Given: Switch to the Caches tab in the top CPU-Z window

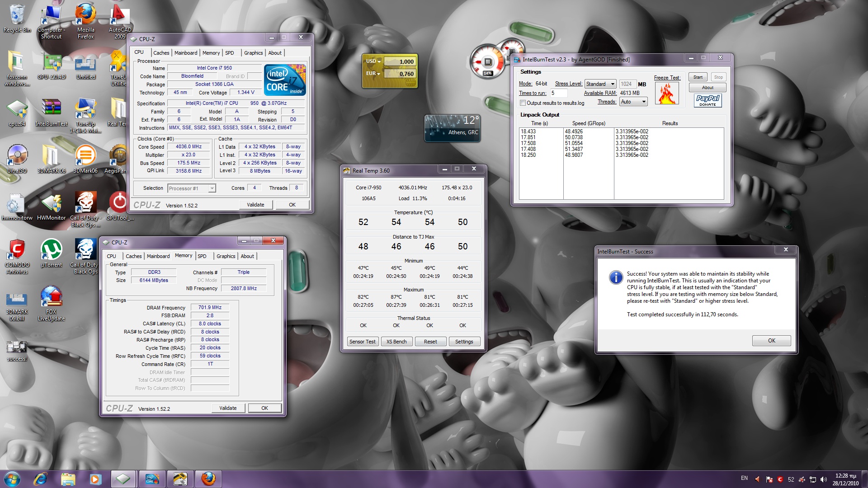Looking at the screenshot, I should 161,53.
